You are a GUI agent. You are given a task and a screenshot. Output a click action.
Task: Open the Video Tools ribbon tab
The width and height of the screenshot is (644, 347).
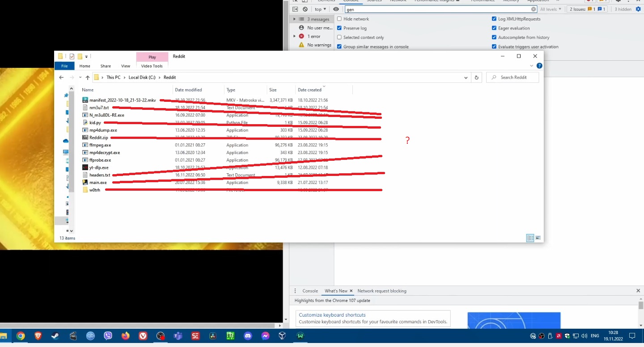pyautogui.click(x=152, y=66)
